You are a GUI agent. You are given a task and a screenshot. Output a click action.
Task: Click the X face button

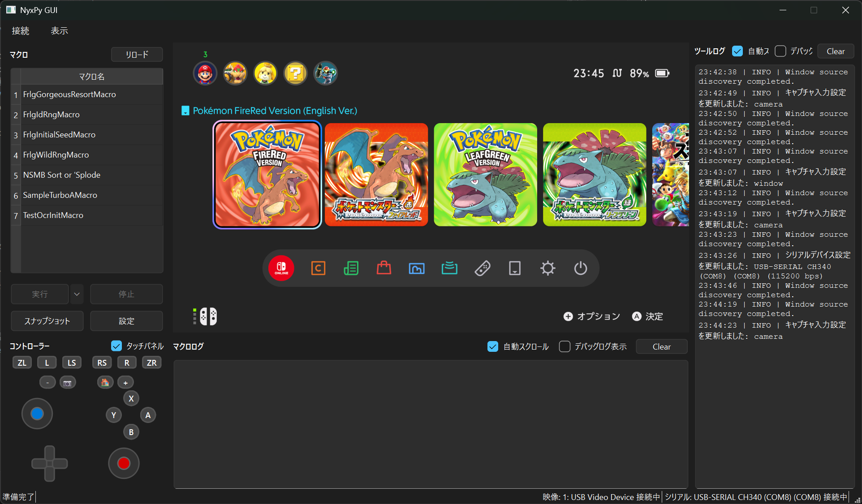[131, 398]
